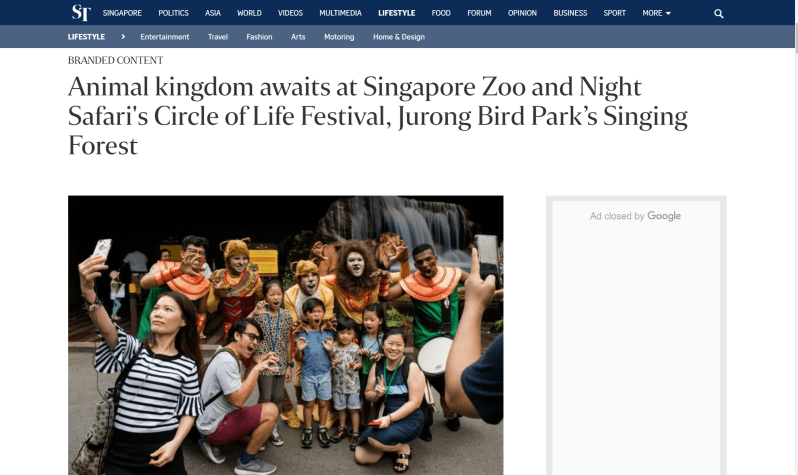Viewport: 798px width, 475px height.
Task: Select the Motoring subcategory
Action: tap(339, 37)
